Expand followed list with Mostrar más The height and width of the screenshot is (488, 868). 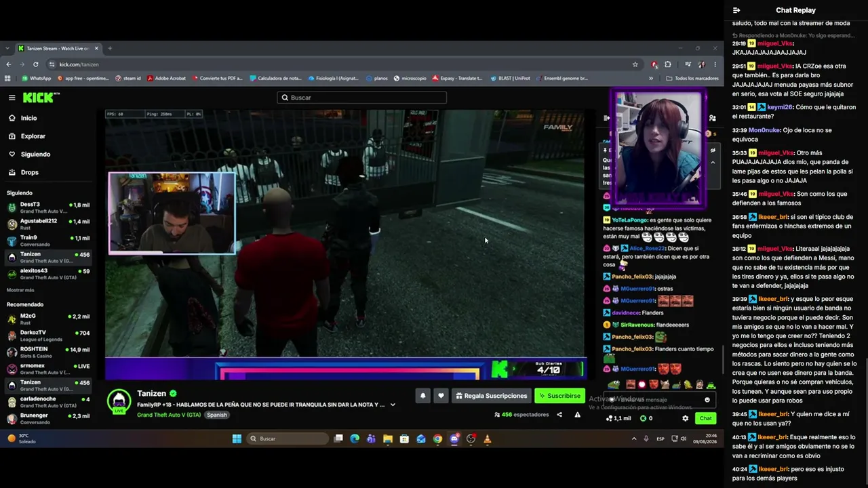click(20, 290)
